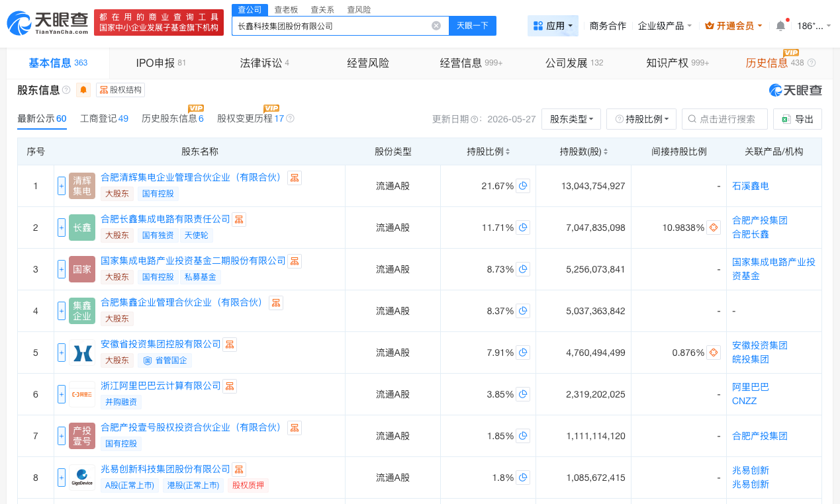Viewport: 840px width, 504px height.
Task: Switch to 经营信息 tab
Action: click(471, 63)
